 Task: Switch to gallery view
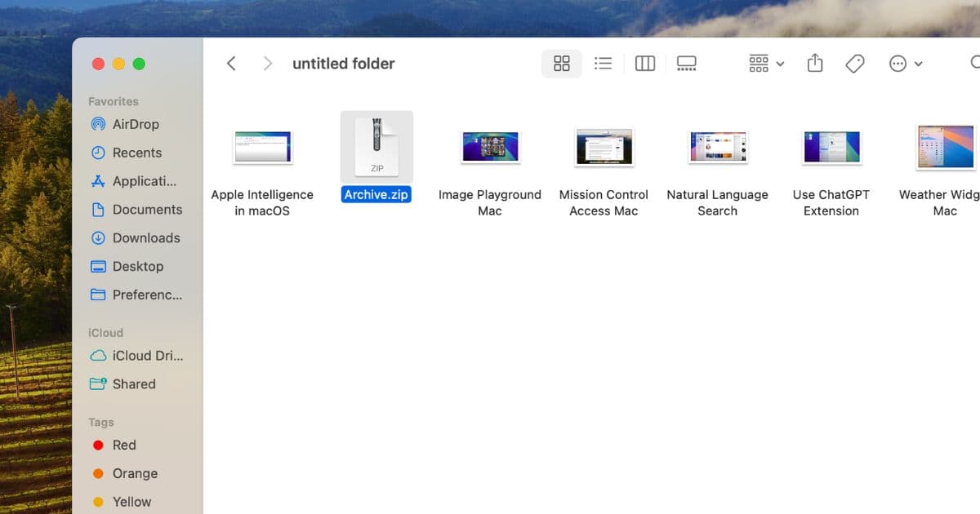(x=687, y=64)
